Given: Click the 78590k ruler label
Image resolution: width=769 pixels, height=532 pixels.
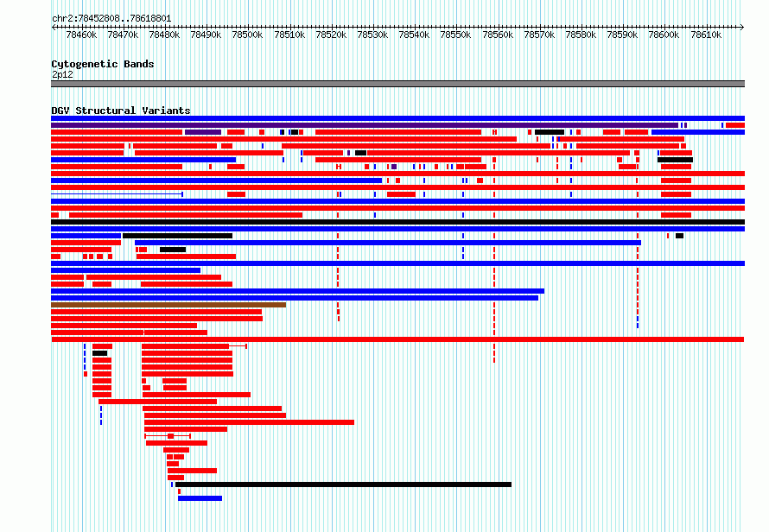Looking at the screenshot, I should click(x=622, y=35).
